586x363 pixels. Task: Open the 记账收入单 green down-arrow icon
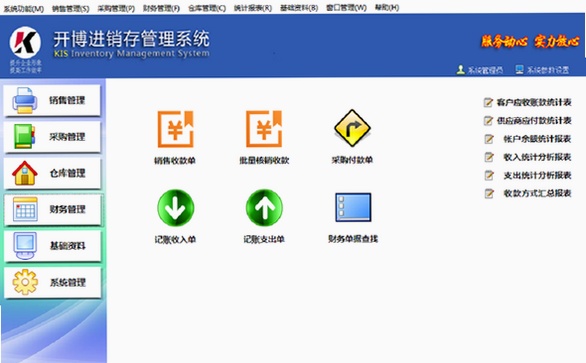point(175,208)
